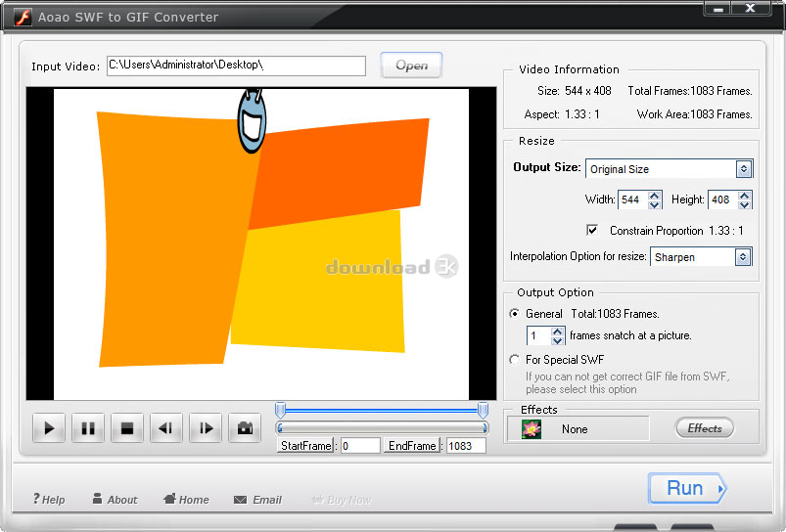This screenshot has height=532, width=786.
Task: Click 'Work Area:1083 Frames.' text
Action: (x=694, y=114)
